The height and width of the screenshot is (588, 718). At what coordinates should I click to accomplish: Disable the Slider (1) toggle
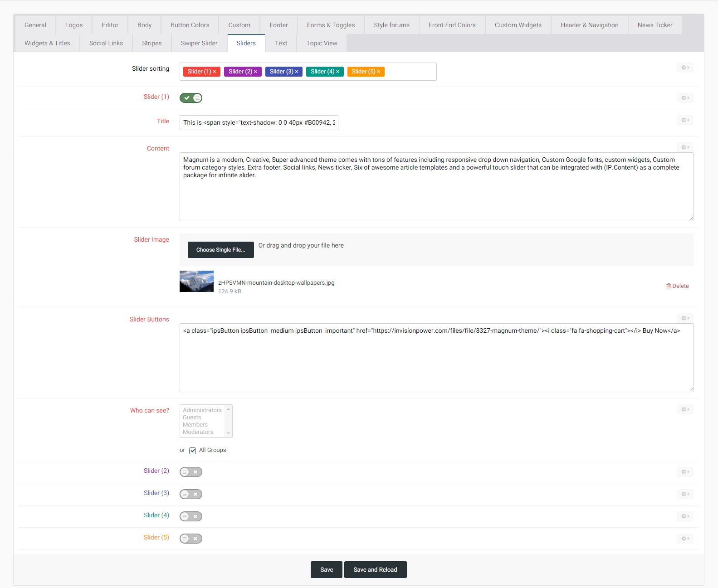point(191,98)
